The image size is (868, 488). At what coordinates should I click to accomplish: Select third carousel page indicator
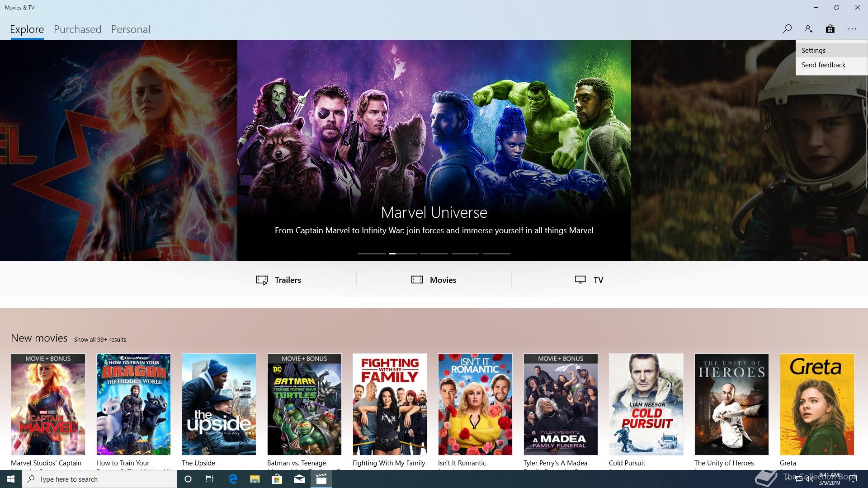click(434, 253)
